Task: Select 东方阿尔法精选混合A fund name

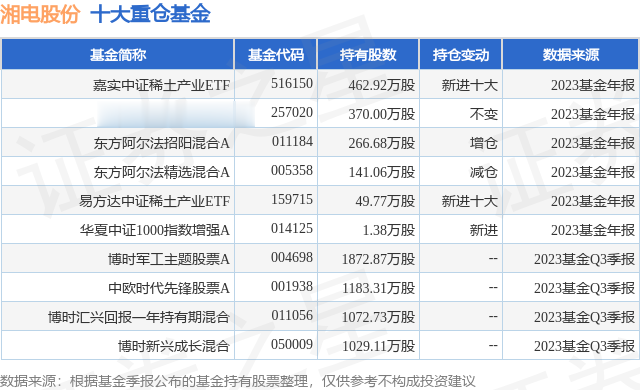Action: [x=162, y=172]
